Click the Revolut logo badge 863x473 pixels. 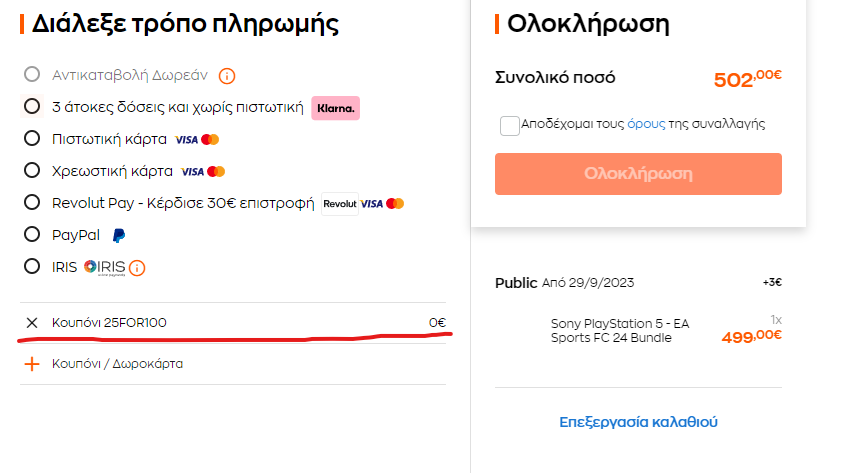pyautogui.click(x=339, y=204)
